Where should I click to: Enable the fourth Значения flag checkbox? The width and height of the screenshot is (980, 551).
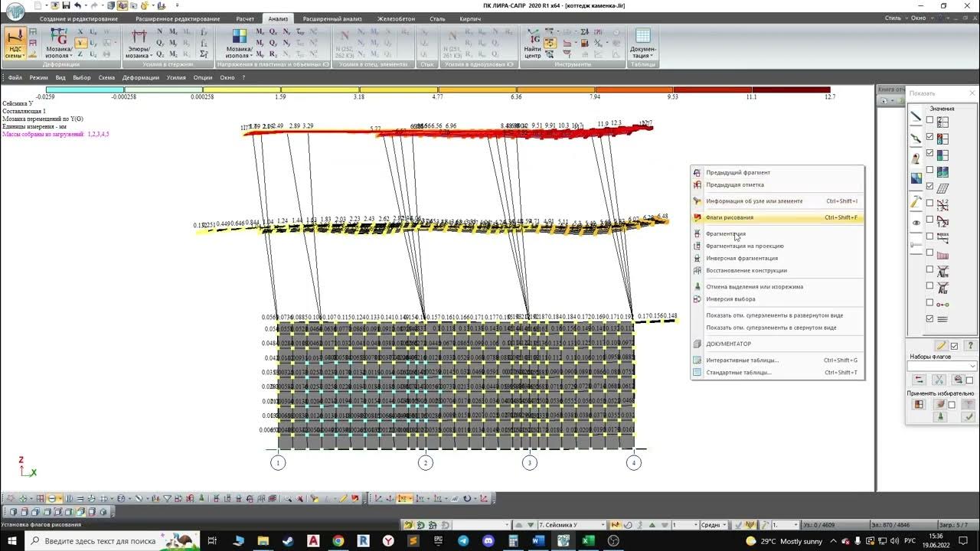coord(930,170)
